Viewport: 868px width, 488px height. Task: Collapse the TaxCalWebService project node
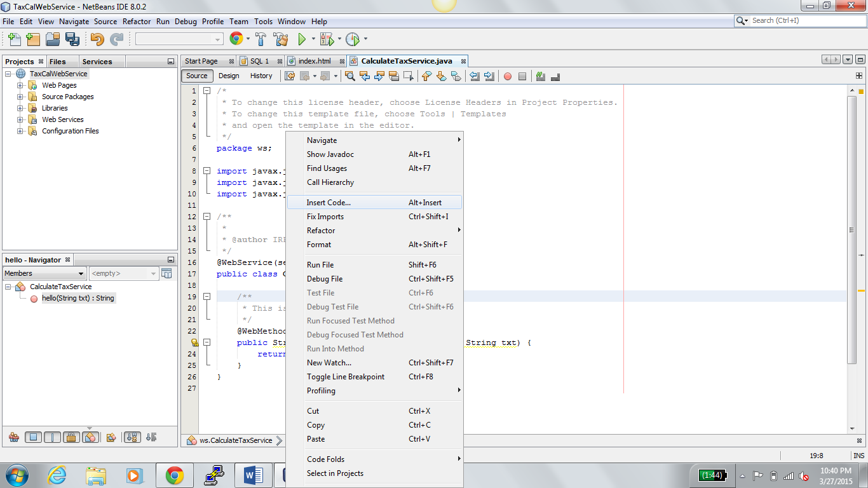(x=9, y=74)
